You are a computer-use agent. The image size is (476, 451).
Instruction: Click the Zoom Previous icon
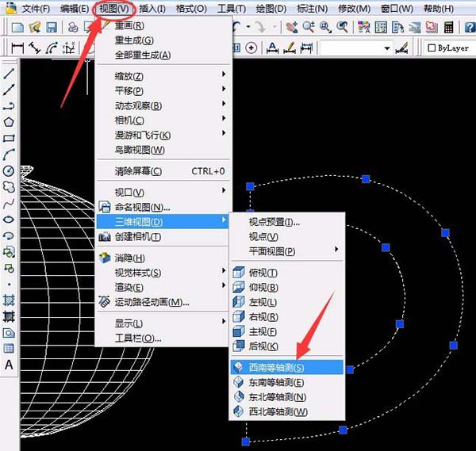coord(342,28)
